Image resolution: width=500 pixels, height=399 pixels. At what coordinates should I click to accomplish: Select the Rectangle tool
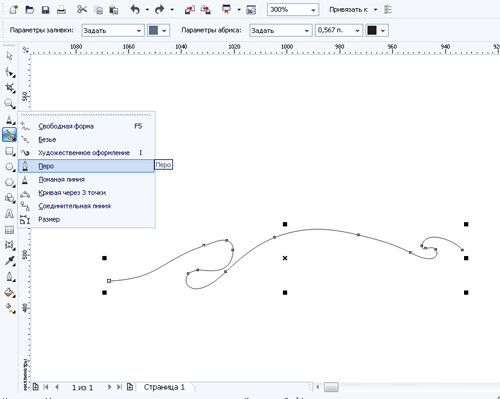(10, 151)
